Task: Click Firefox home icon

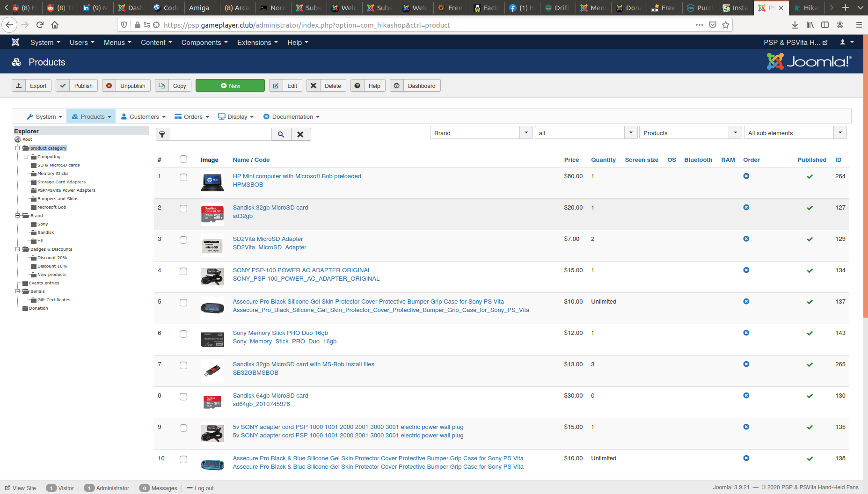Action: point(55,25)
